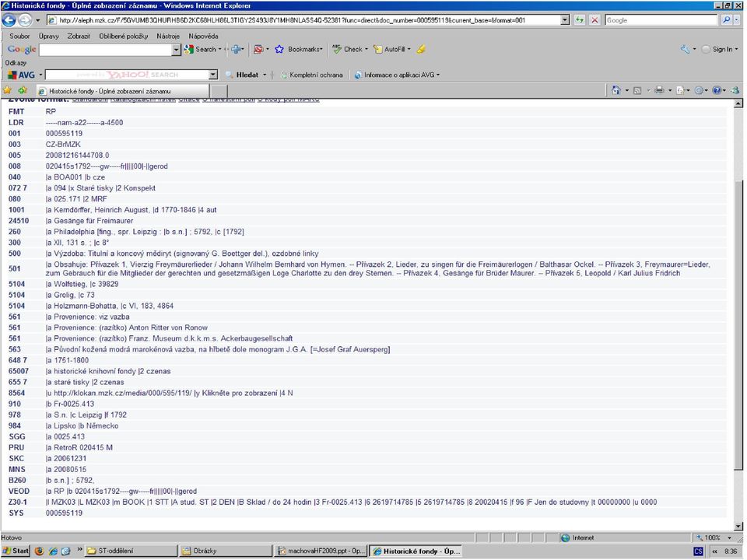Click the Windows Start button
This screenshot has height=560, width=747.
coord(16,551)
